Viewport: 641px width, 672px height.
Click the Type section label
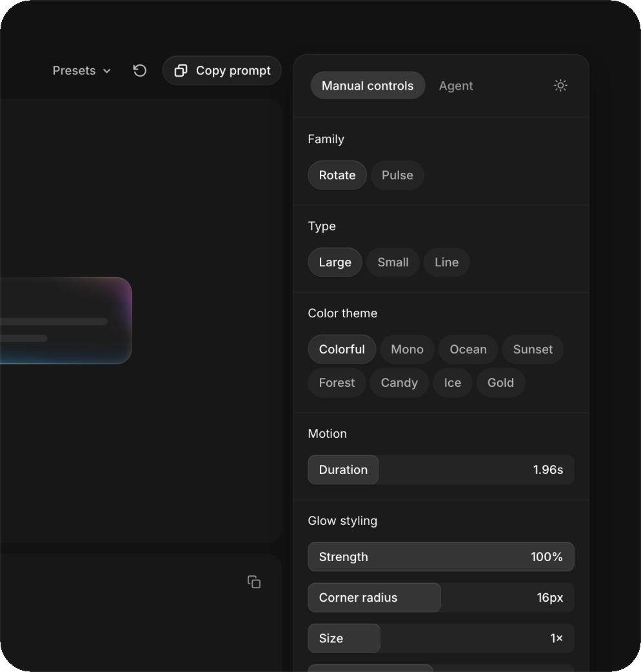(x=322, y=226)
